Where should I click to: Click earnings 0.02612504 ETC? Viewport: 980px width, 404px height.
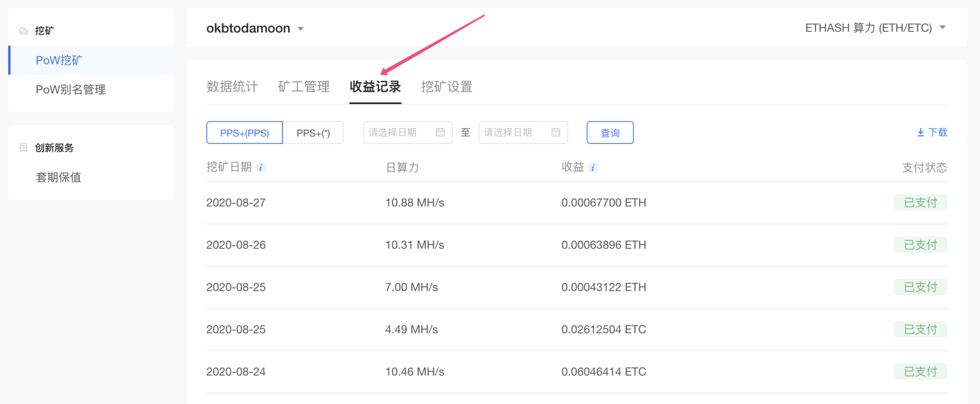coord(604,330)
